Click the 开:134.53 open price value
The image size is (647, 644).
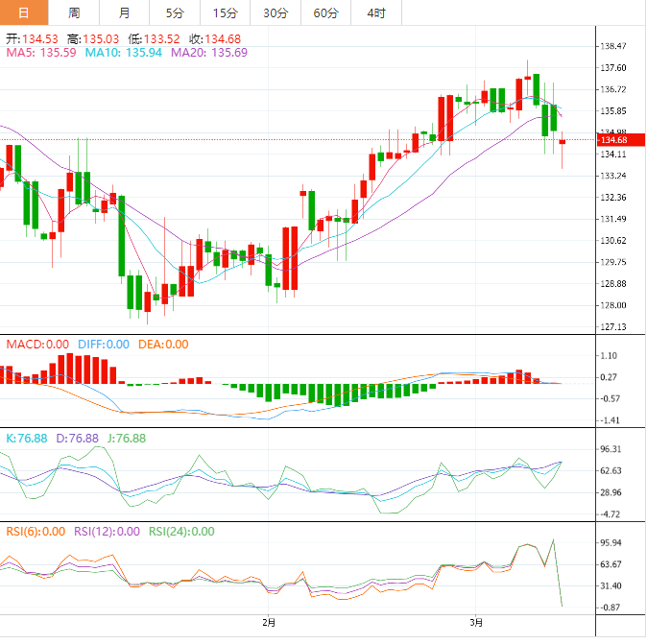pos(32,39)
